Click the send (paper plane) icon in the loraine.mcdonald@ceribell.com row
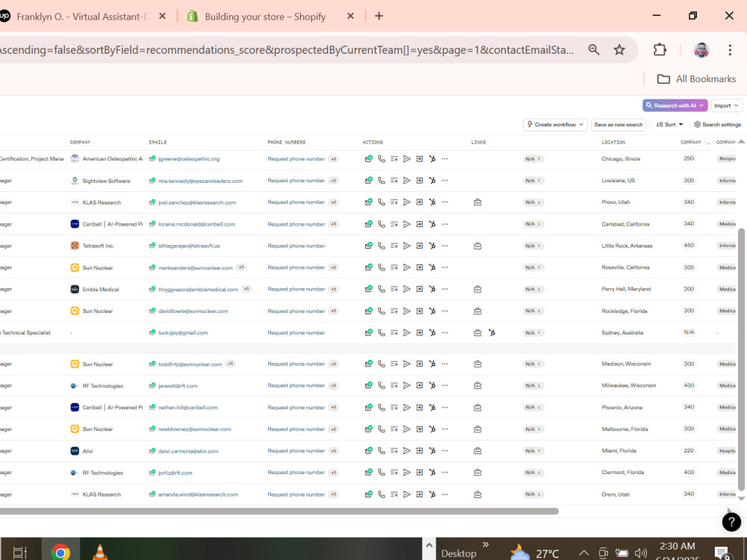The width and height of the screenshot is (747, 560). (x=407, y=224)
